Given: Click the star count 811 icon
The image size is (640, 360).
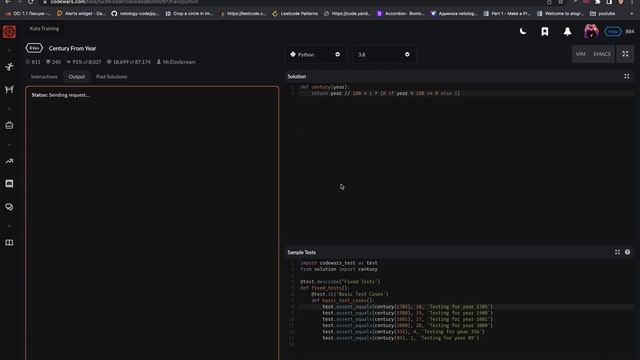Looking at the screenshot, I should click(x=28, y=62).
